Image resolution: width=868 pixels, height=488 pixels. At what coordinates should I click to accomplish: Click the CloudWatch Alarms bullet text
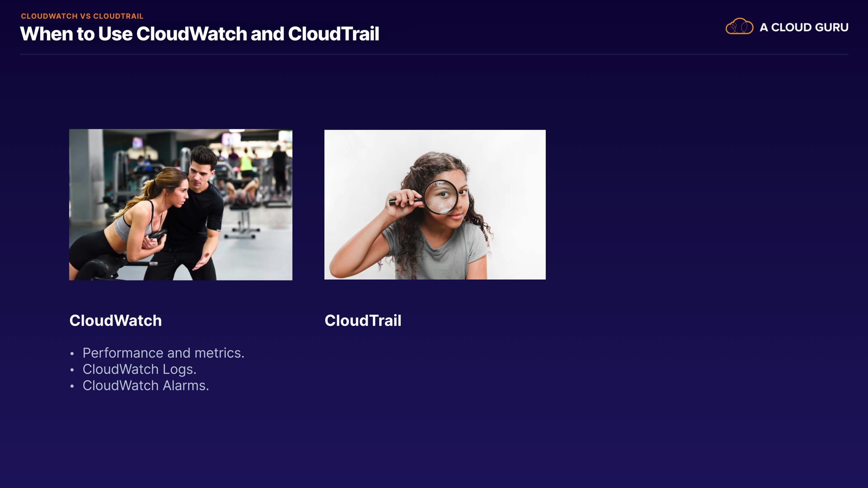pyautogui.click(x=146, y=385)
